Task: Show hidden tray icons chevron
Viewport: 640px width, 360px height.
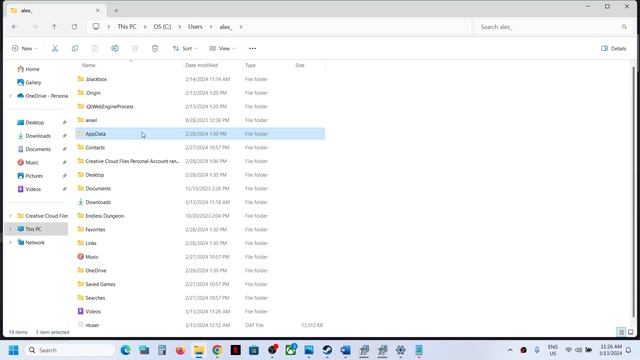Action: [x=510, y=350]
